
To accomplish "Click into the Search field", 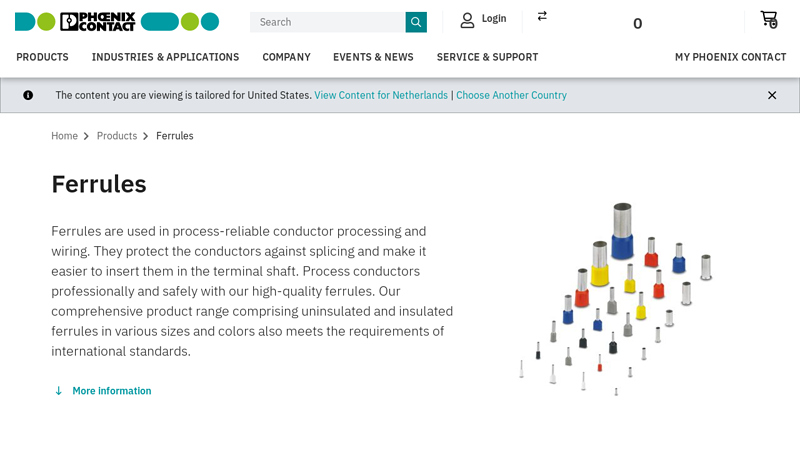I will (328, 22).
